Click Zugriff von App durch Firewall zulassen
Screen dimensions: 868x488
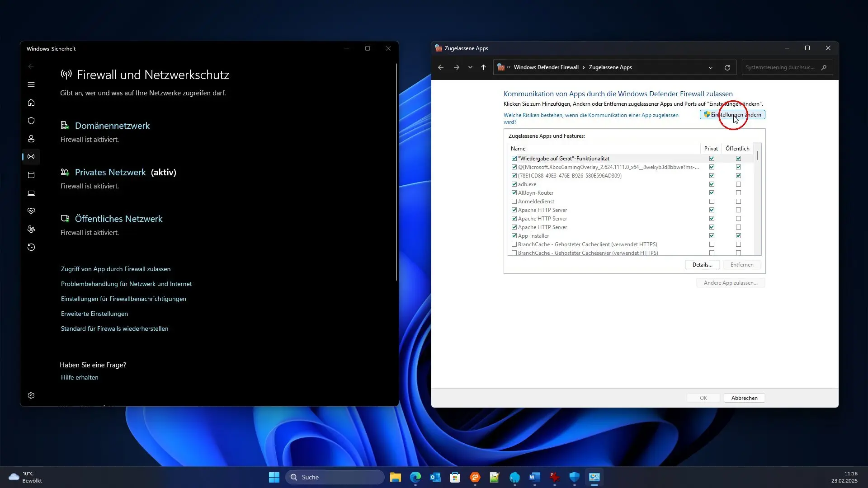point(116,269)
